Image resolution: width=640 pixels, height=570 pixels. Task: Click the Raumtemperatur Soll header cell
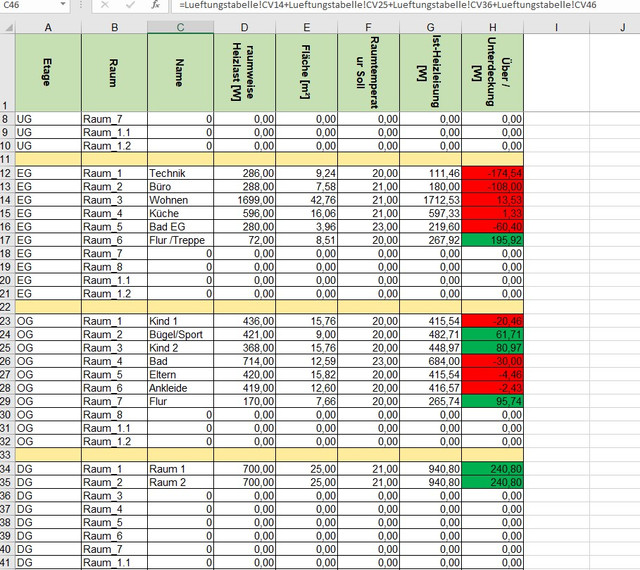point(369,72)
